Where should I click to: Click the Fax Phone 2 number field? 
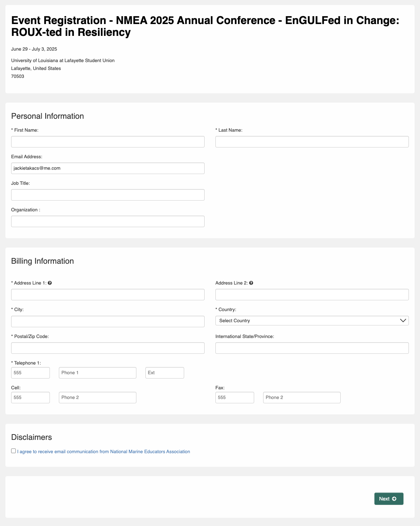point(302,398)
